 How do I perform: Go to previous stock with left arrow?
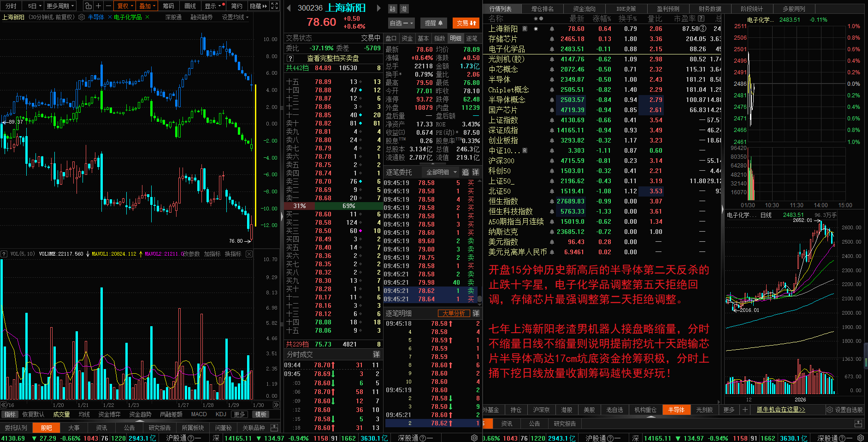pyautogui.click(x=289, y=8)
